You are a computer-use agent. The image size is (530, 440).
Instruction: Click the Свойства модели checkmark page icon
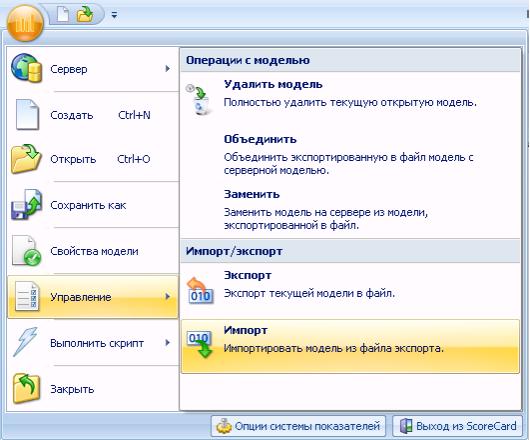pos(26,250)
